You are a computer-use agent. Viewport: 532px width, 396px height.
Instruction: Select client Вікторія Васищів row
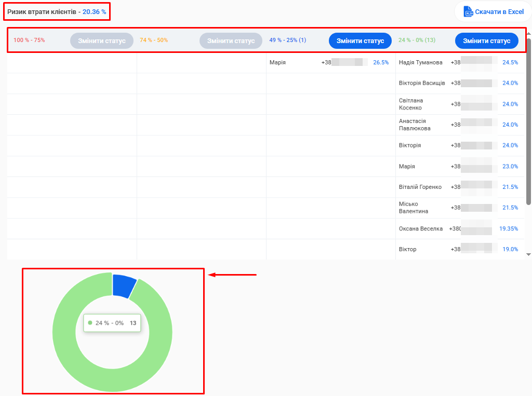[x=421, y=84]
